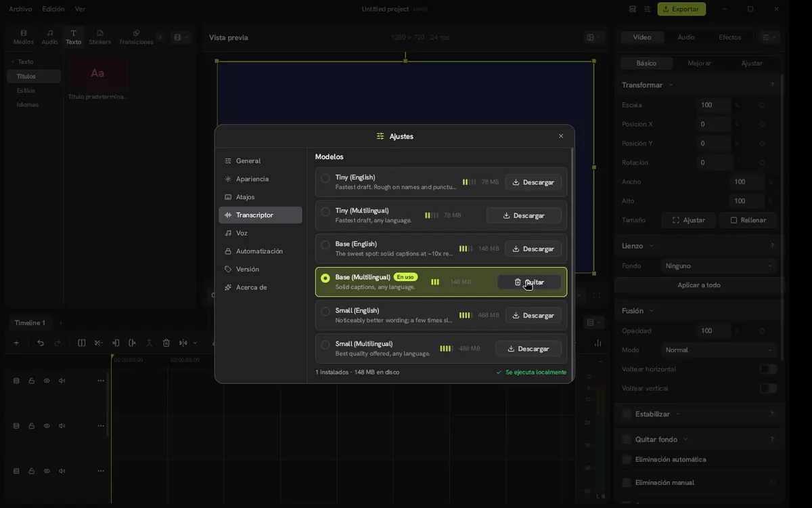Enable the Estabilizar checkbox
Screen dimensions: 812x508
click(627, 414)
